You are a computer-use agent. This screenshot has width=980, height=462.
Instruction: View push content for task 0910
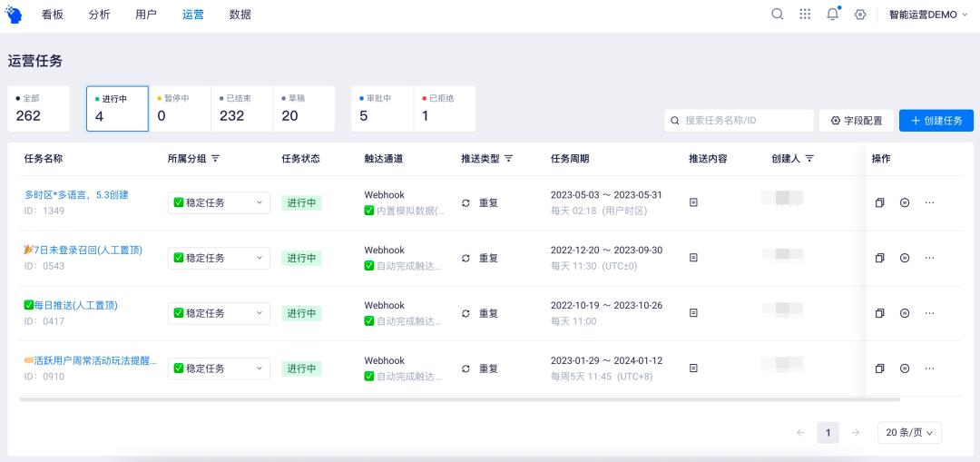click(x=693, y=369)
